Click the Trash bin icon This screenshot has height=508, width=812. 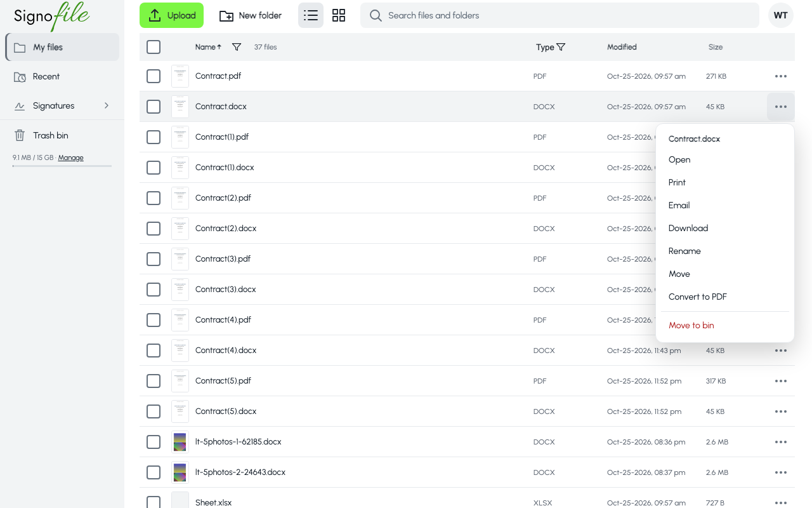(20, 135)
